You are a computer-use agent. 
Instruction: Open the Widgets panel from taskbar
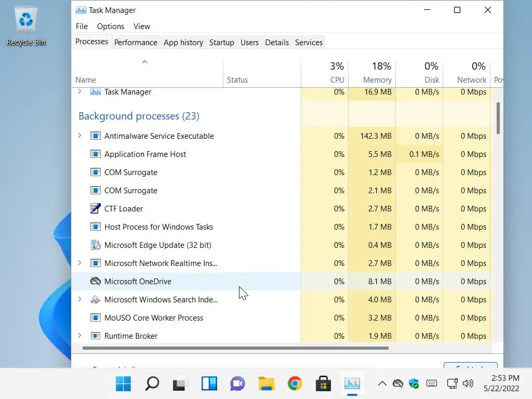coord(209,384)
